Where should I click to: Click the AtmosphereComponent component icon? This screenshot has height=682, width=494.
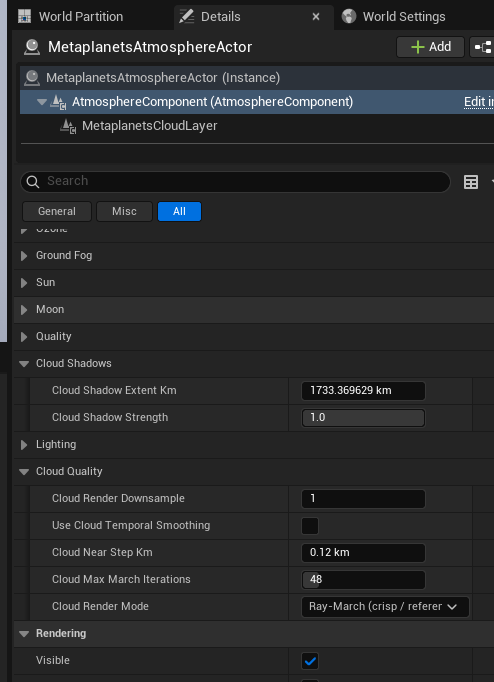[59, 102]
